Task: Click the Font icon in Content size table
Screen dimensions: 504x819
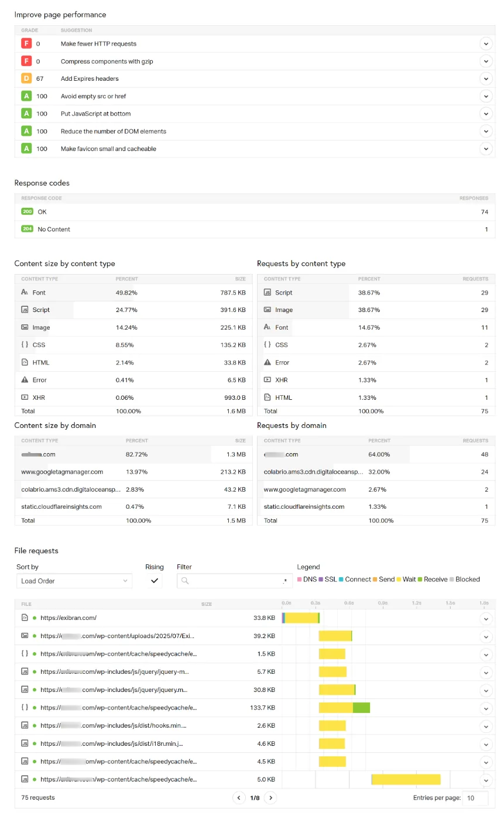Action: click(25, 293)
